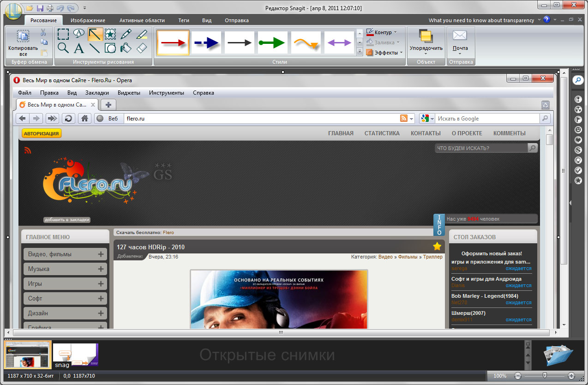The width and height of the screenshot is (588, 385).
Task: Redo via the quick access toolbar
Action: tap(71, 8)
